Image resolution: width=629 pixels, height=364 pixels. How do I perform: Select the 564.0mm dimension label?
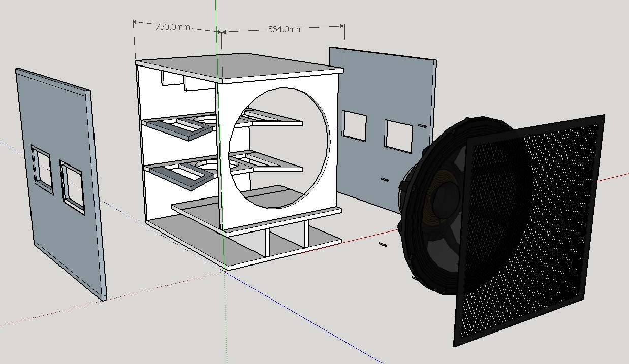click(x=285, y=29)
